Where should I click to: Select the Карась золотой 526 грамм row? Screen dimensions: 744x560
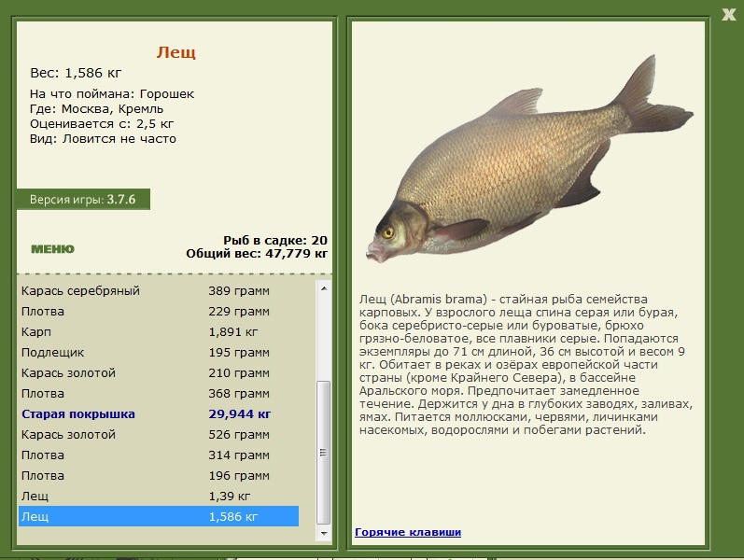coord(159,434)
